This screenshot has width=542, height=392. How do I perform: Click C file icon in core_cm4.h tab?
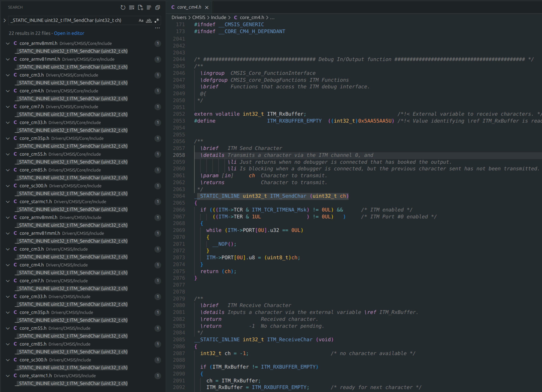(173, 7)
